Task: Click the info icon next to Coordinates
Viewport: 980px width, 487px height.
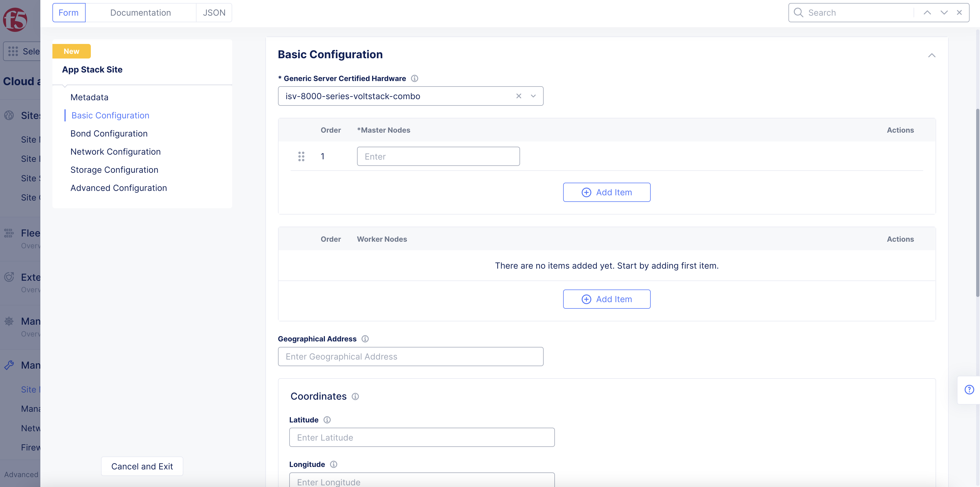Action: pos(355,396)
